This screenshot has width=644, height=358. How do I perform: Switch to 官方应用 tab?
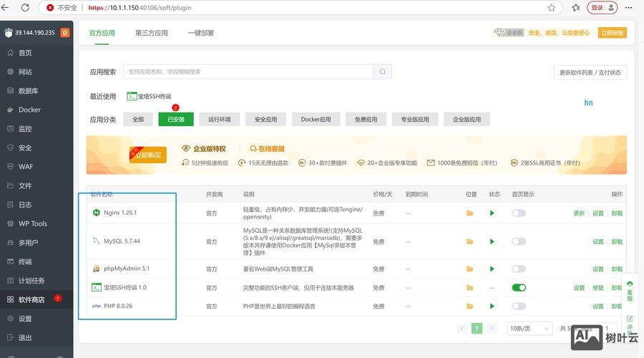(102, 33)
